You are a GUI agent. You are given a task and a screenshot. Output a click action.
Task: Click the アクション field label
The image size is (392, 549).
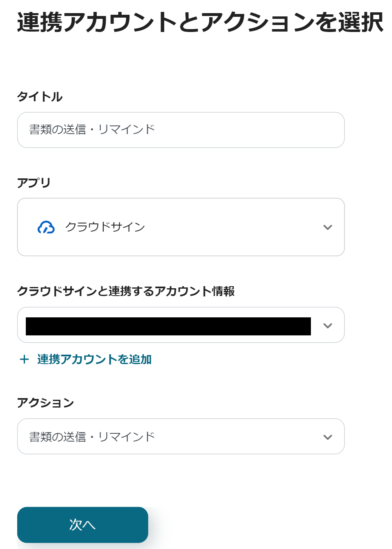click(45, 403)
